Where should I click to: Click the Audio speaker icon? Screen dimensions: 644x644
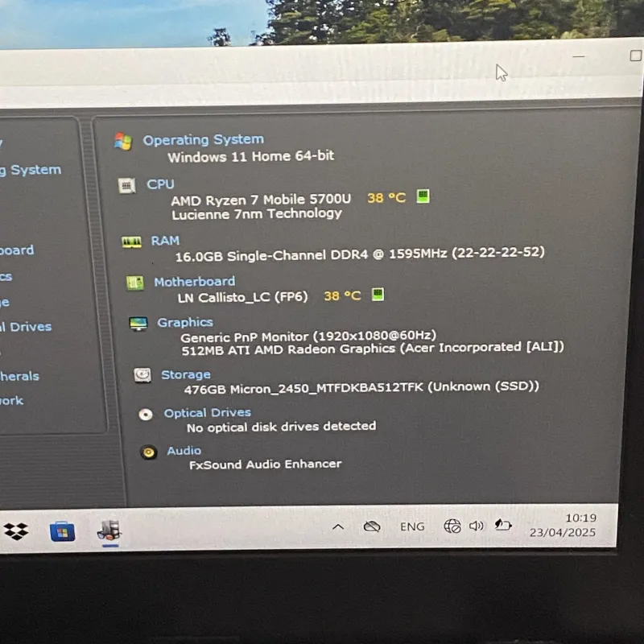pyautogui.click(x=149, y=452)
